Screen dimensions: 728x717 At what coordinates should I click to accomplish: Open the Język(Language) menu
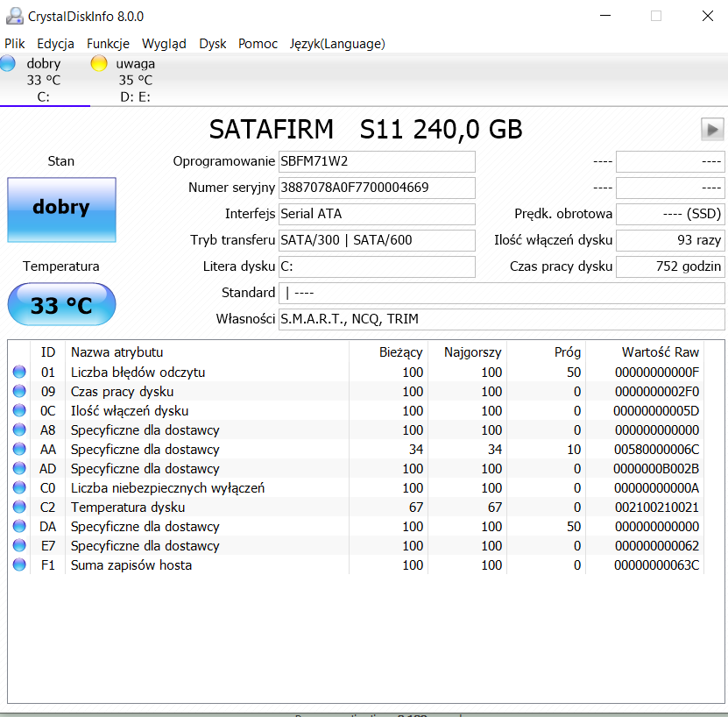click(337, 44)
